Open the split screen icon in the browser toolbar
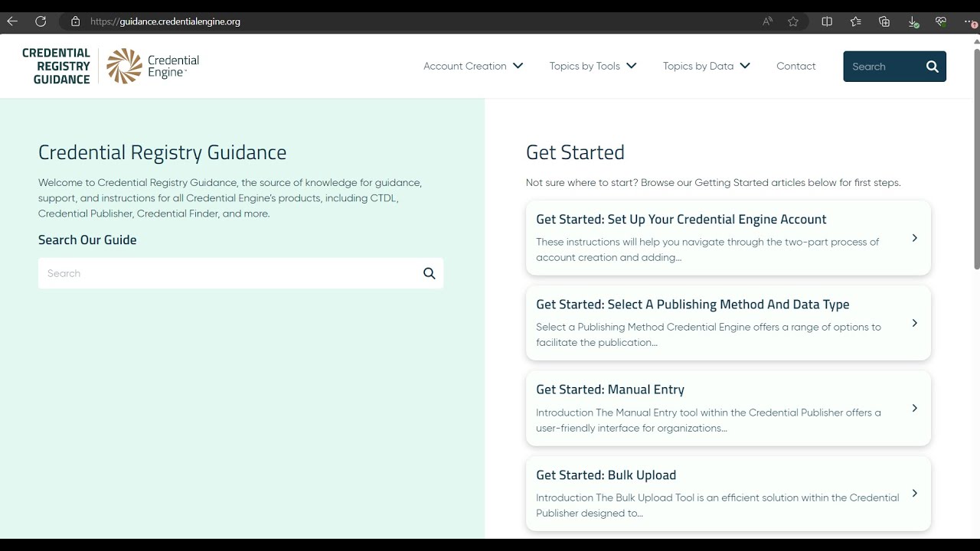 pyautogui.click(x=827, y=21)
